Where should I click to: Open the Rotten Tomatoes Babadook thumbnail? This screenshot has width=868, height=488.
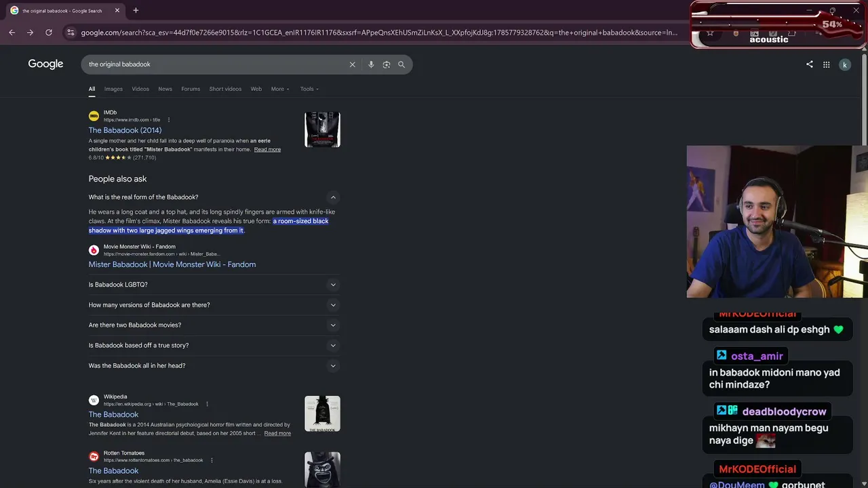tap(322, 469)
